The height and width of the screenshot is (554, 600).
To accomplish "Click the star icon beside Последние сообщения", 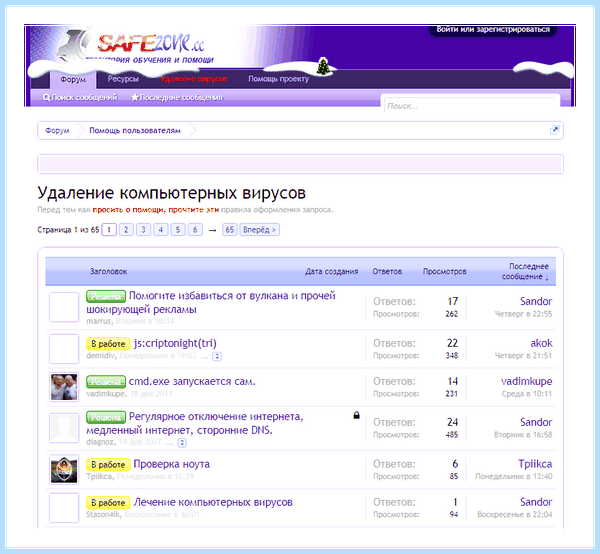I will point(135,97).
